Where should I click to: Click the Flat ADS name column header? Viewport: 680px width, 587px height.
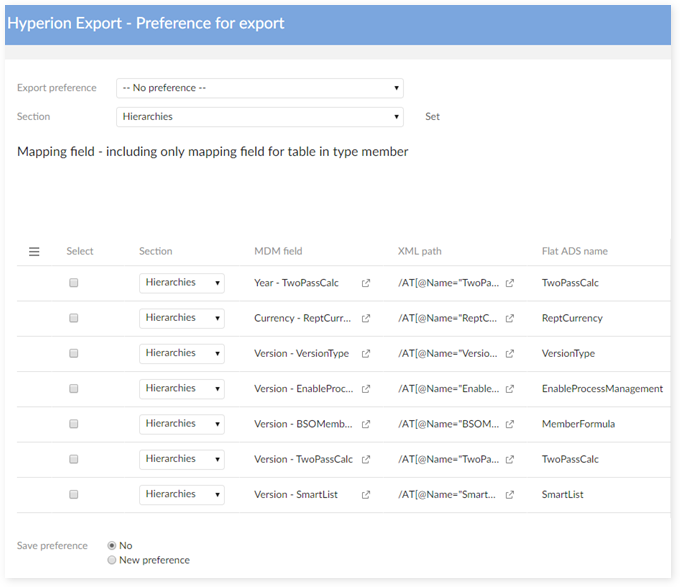[574, 251]
